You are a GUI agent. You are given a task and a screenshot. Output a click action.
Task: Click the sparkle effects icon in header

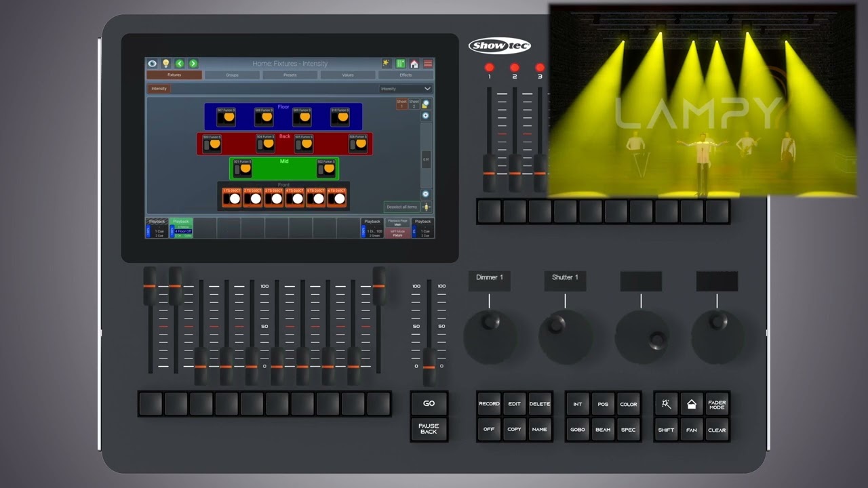387,64
